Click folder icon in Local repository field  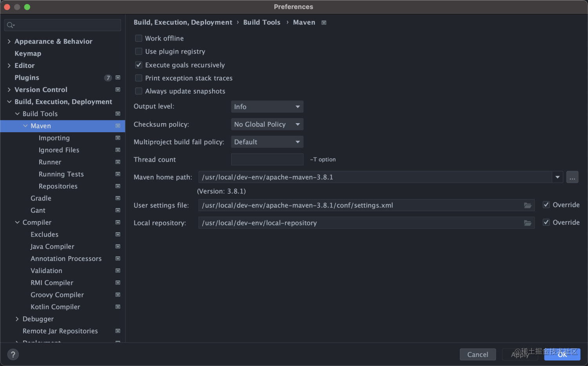tap(528, 223)
